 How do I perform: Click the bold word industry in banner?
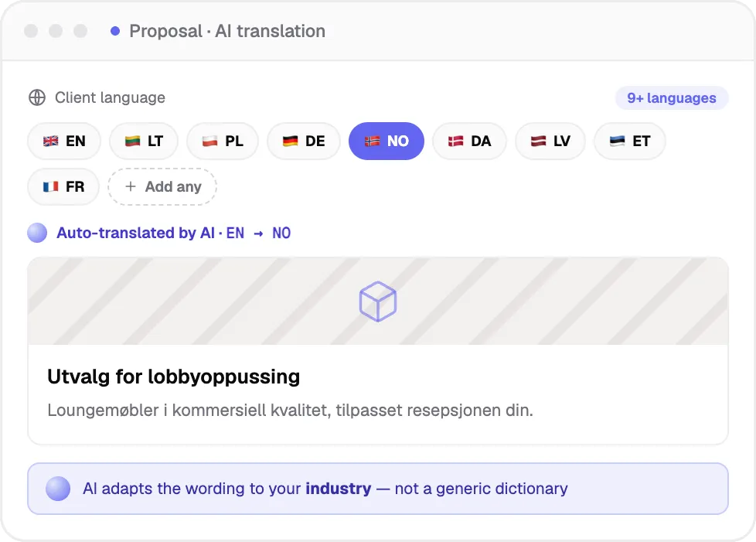coord(339,489)
